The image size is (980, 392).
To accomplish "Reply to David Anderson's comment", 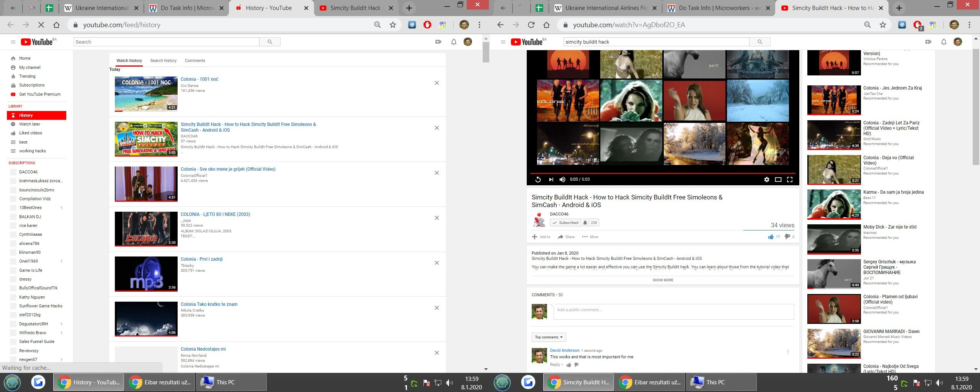I will point(555,365).
